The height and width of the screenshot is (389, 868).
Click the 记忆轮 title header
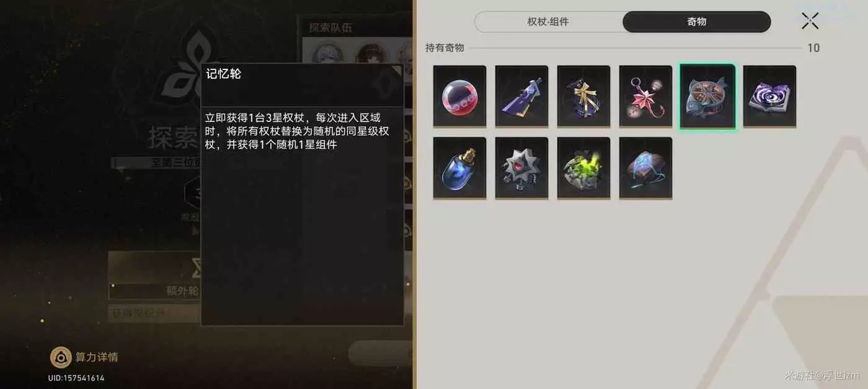pyautogui.click(x=302, y=85)
